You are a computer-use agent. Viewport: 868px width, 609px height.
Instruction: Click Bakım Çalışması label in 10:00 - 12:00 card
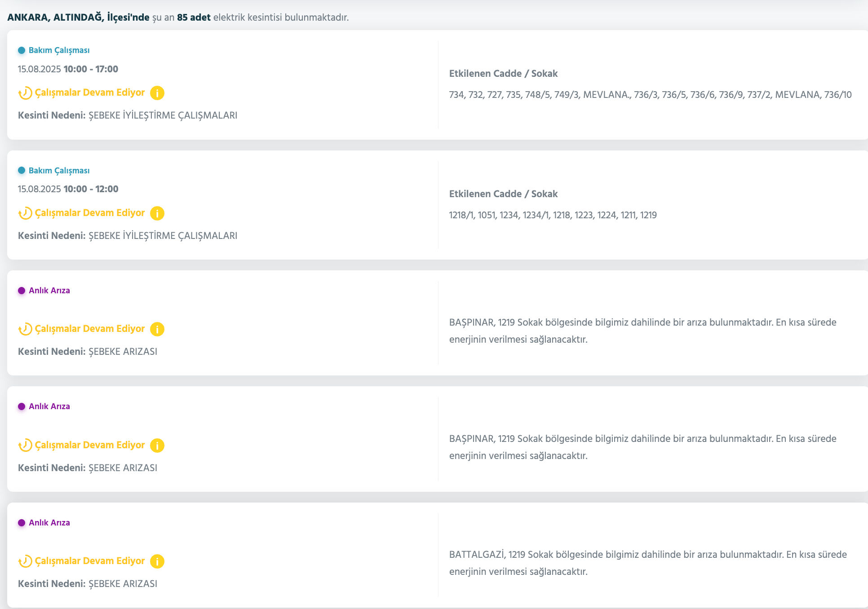[59, 171]
